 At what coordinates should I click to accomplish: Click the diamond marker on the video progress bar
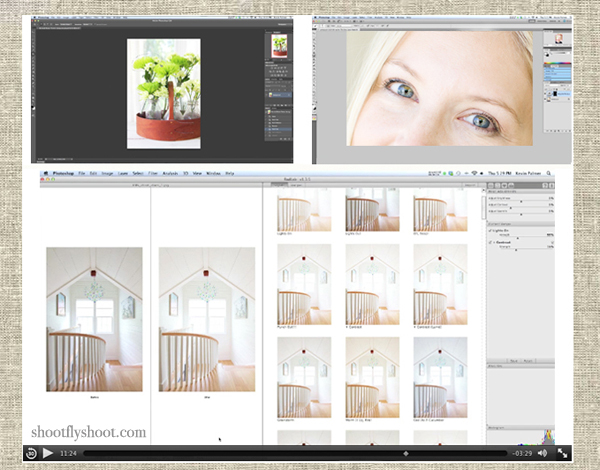(x=406, y=454)
